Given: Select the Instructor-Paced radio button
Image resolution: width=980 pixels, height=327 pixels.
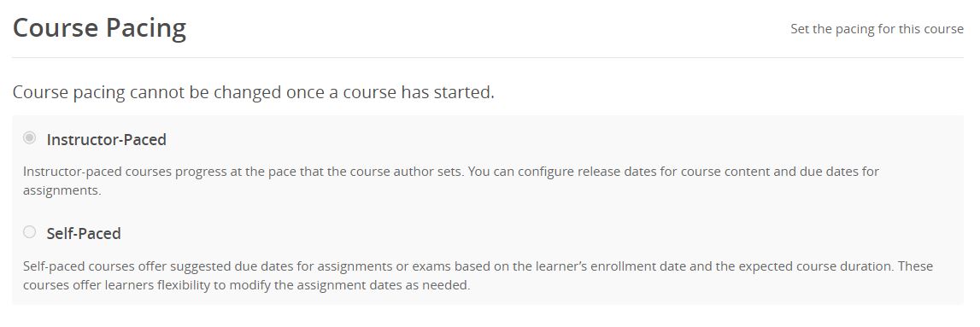Looking at the screenshot, I should [x=29, y=138].
